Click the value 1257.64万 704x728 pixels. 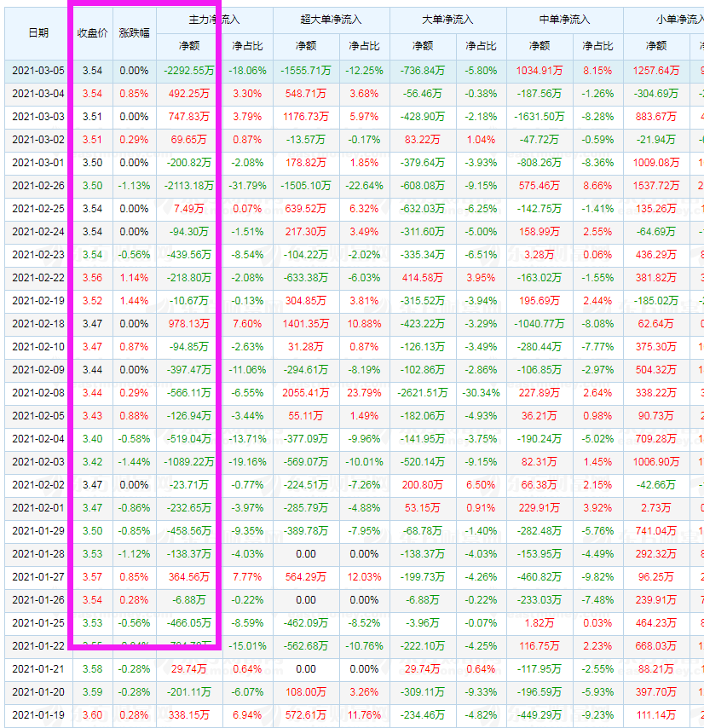click(656, 71)
